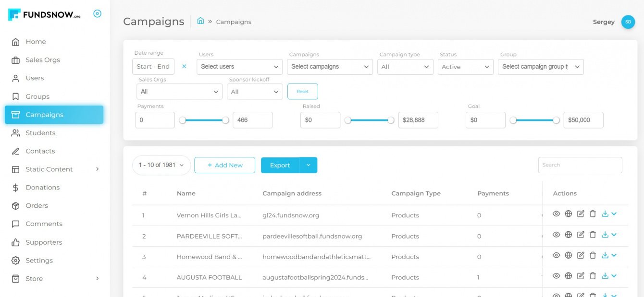This screenshot has height=297, width=644.
Task: Sort by the Payments column header
Action: [493, 193]
